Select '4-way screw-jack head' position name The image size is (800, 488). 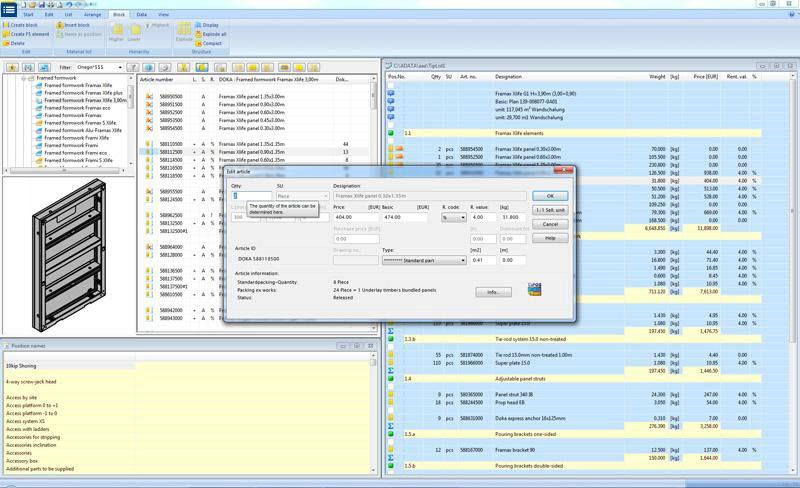[x=31, y=382]
